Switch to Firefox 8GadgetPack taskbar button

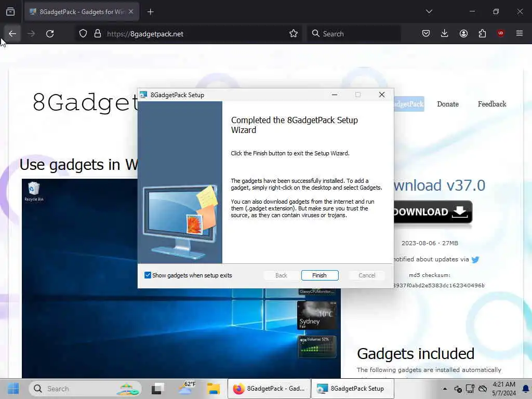269,389
